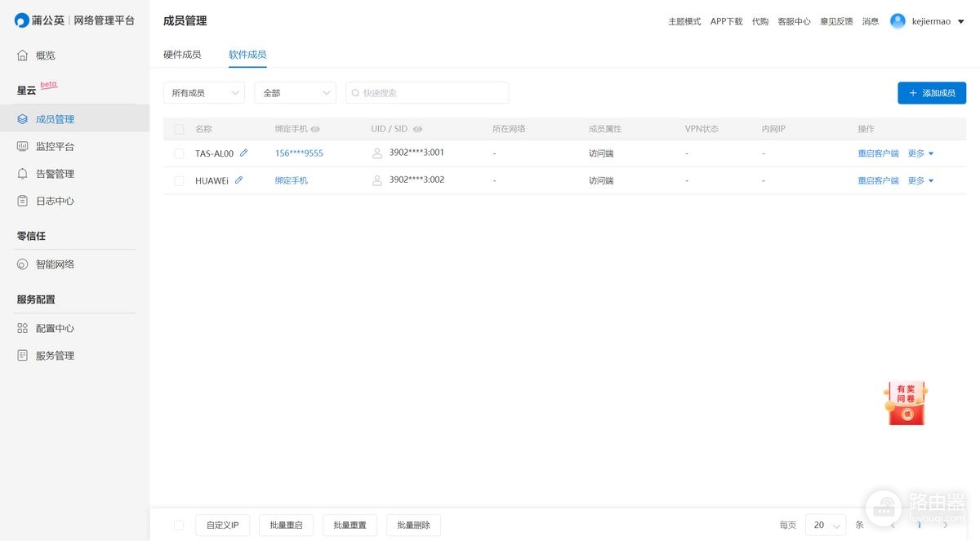Check the TAS-AL00 row checkbox
Viewport: 980px width, 541px height.
(179, 153)
